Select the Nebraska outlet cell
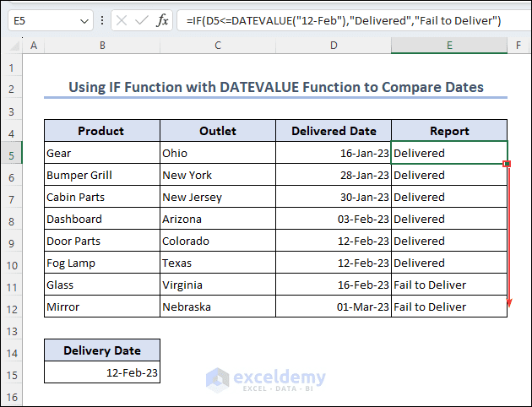Image resolution: width=532 pixels, height=407 pixels. 218,307
